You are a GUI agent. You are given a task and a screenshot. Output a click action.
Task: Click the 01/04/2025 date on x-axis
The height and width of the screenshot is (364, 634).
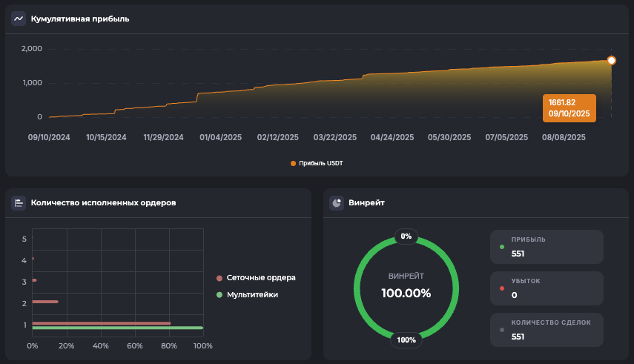(x=221, y=137)
